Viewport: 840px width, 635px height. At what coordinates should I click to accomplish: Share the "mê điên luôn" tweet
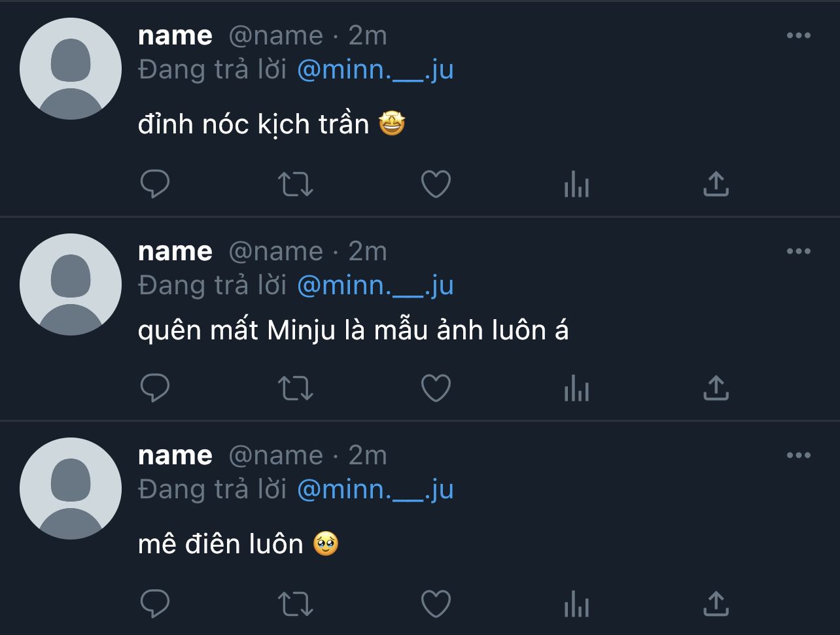click(716, 604)
